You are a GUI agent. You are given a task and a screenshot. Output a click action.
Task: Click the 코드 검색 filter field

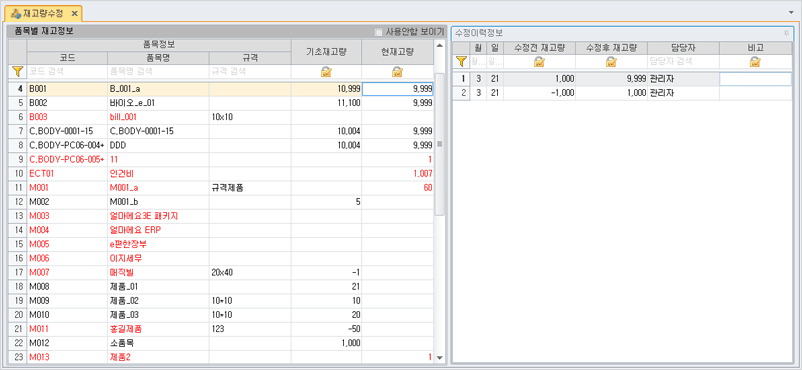67,72
